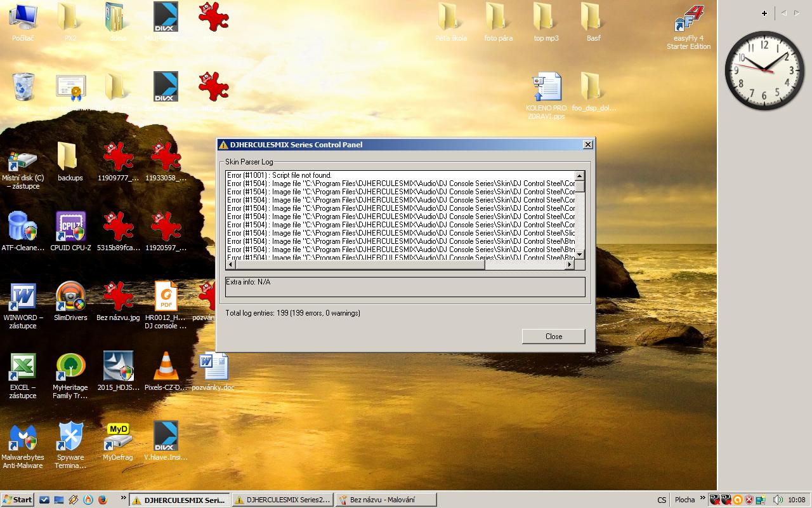Select the pozvánky.doc document icon
The image size is (812, 508).
(213, 371)
